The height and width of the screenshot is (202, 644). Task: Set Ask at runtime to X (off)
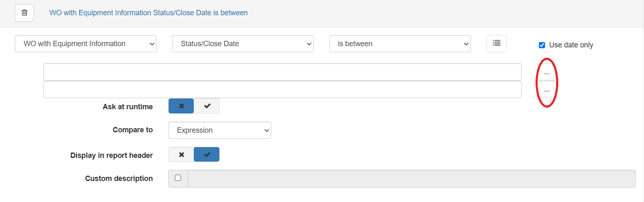coord(181,106)
